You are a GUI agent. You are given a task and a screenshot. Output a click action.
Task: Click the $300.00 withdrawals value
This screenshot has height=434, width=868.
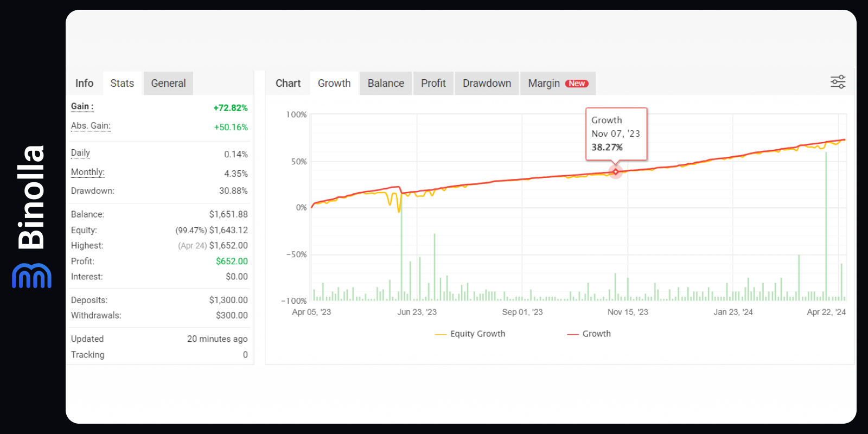point(232,315)
